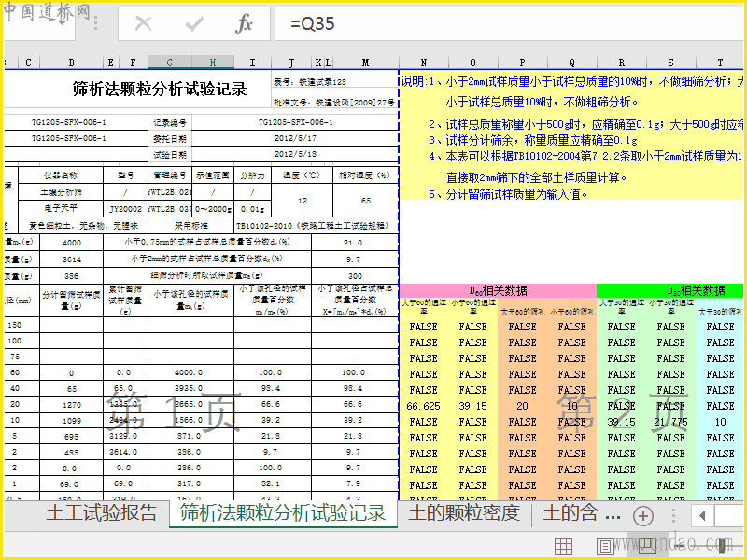Select column G header
The width and height of the screenshot is (747, 560).
click(x=170, y=63)
